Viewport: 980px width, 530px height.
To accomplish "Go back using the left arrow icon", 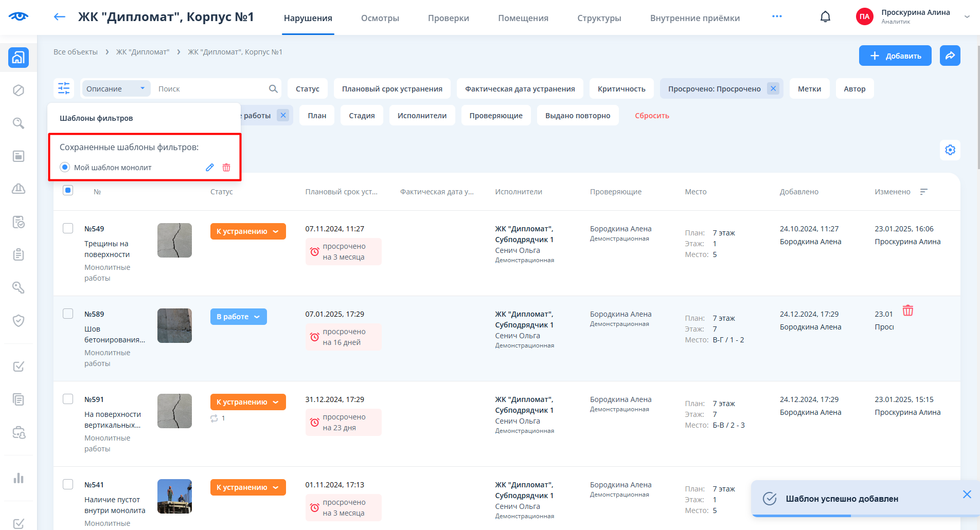I will click(60, 17).
